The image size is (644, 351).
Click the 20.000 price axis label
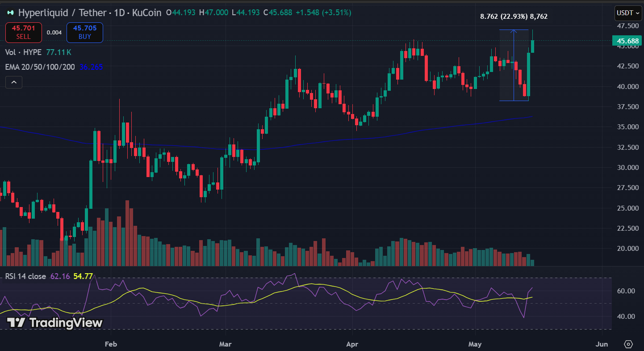(627, 249)
